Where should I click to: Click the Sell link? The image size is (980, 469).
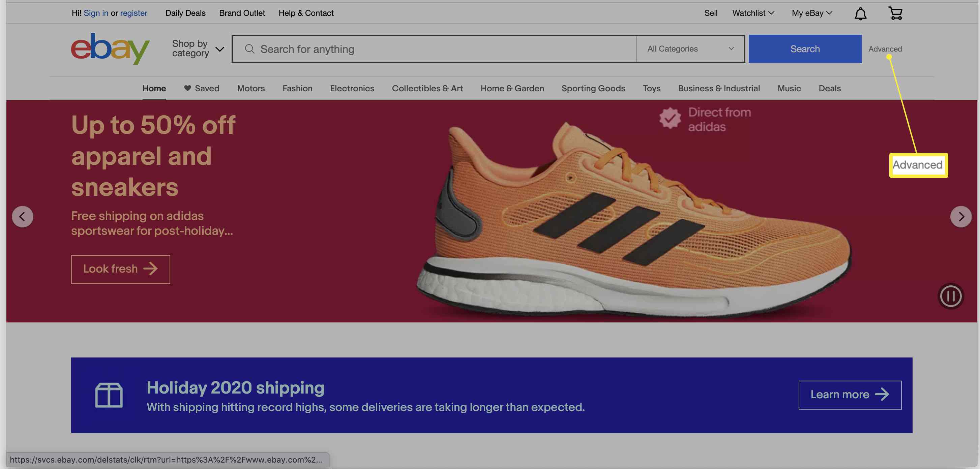point(710,13)
